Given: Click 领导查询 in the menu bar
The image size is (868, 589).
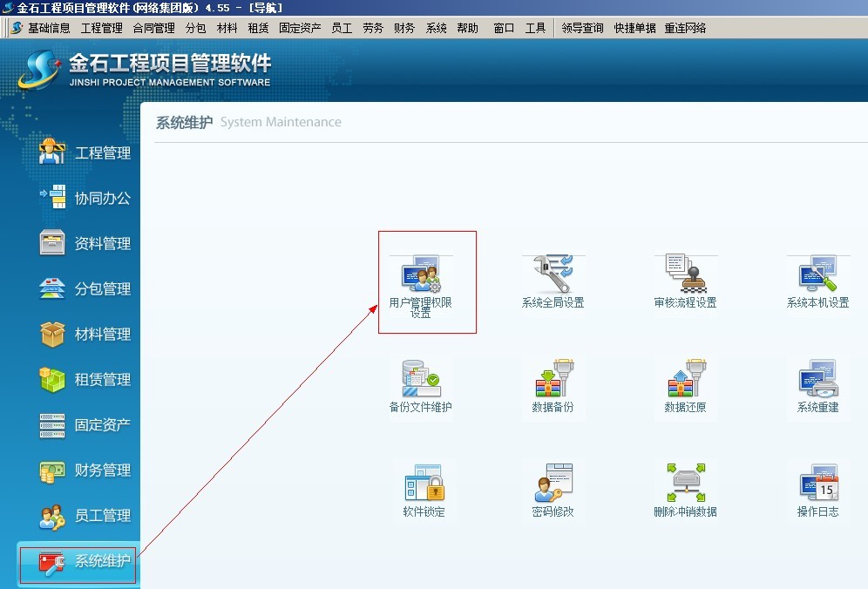Looking at the screenshot, I should [582, 28].
